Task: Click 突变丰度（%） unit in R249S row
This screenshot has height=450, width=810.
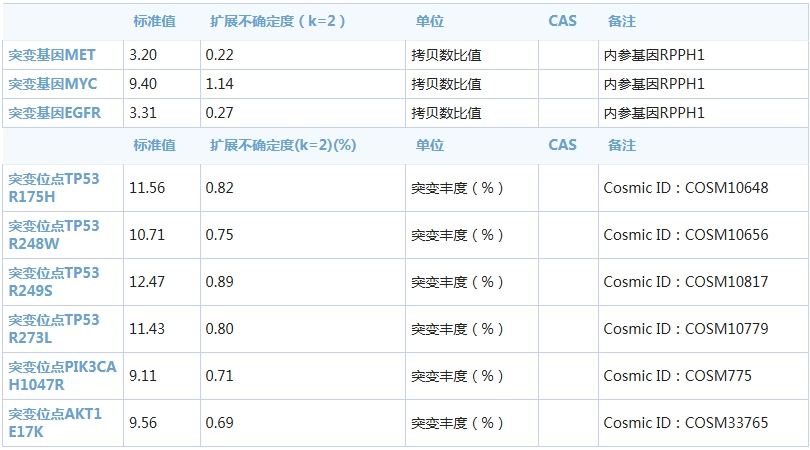Action: (457, 282)
